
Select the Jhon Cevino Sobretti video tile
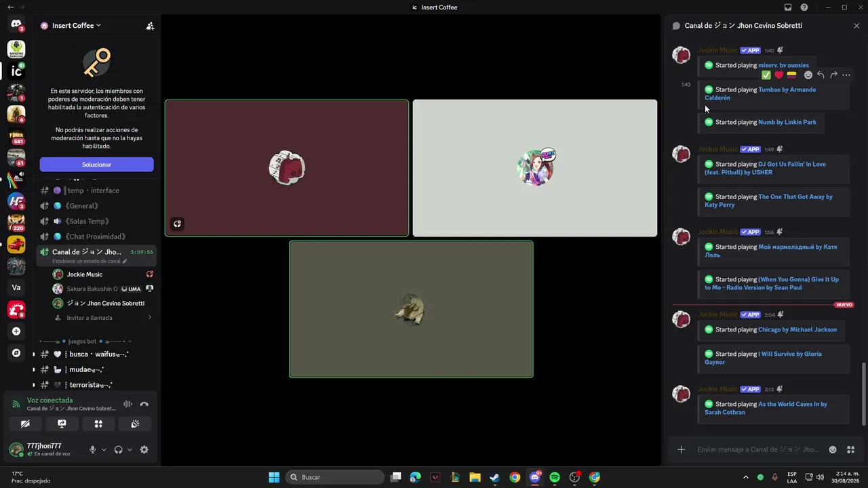(411, 309)
